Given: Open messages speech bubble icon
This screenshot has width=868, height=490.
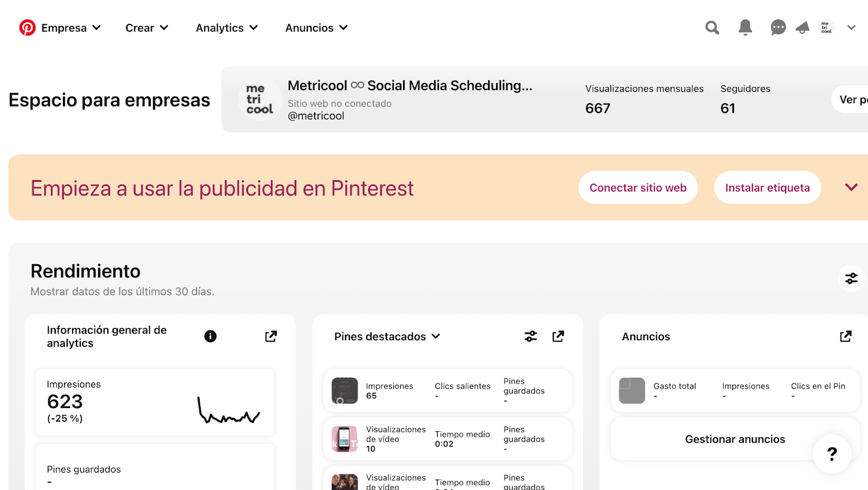Looking at the screenshot, I should point(778,28).
